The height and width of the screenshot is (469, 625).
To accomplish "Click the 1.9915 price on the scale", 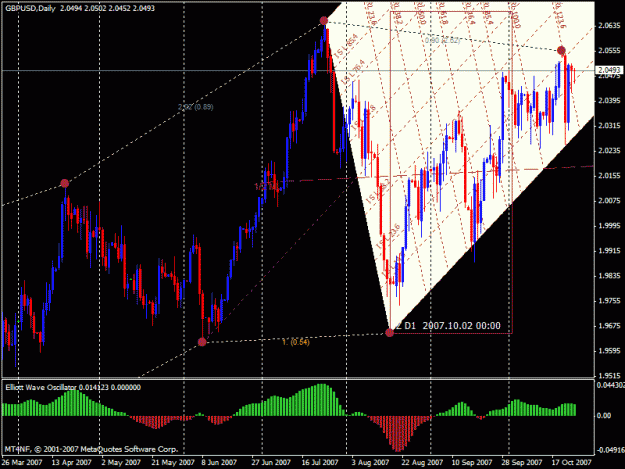I will click(609, 251).
